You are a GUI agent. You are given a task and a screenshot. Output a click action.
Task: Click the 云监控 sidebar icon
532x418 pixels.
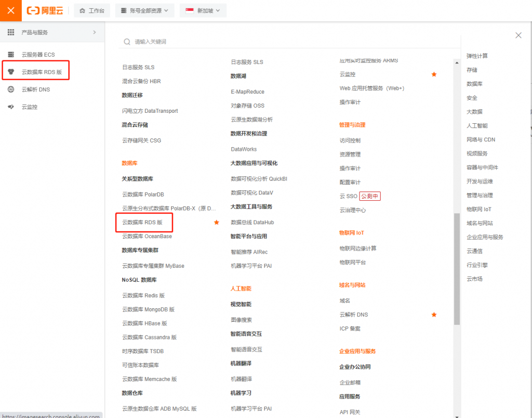click(x=11, y=107)
